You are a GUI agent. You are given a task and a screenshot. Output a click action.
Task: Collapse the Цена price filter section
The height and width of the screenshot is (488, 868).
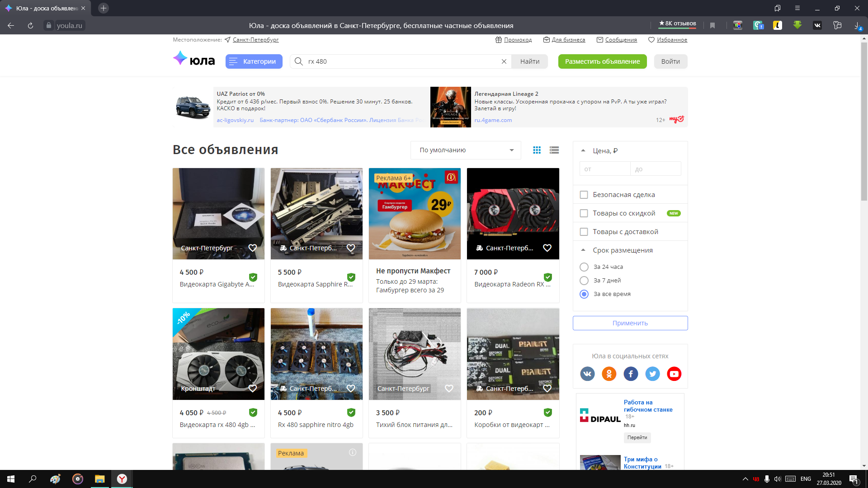pyautogui.click(x=583, y=150)
